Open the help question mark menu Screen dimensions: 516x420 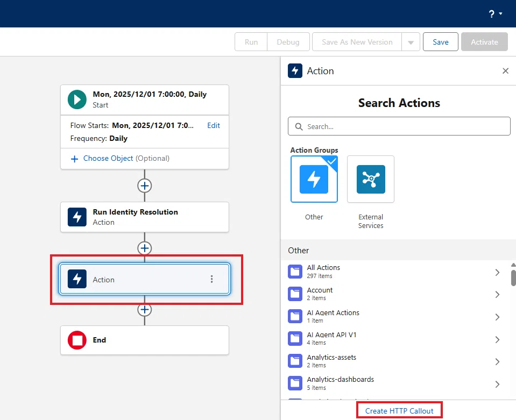[x=495, y=14]
